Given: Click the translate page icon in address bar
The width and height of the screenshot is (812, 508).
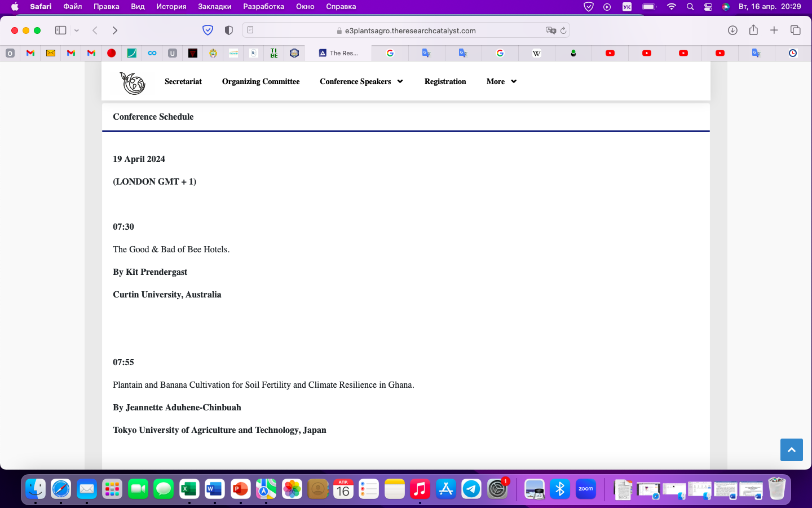Looking at the screenshot, I should [550, 30].
